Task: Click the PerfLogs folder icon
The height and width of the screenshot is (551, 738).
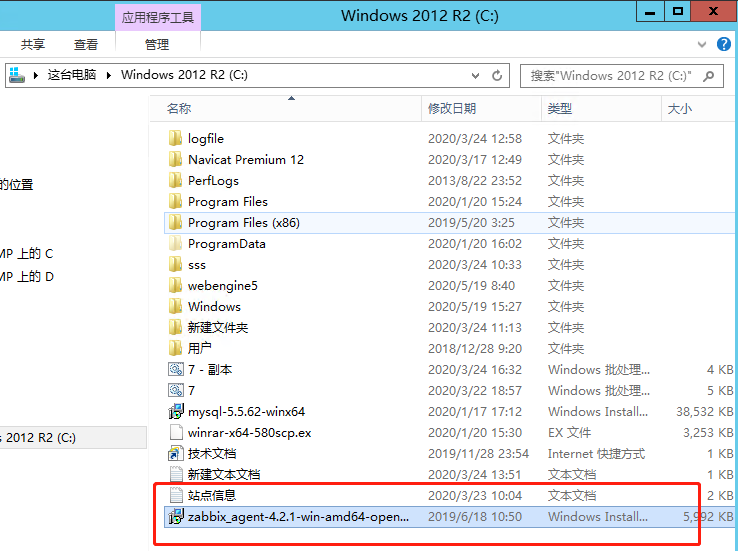Action: 176,180
